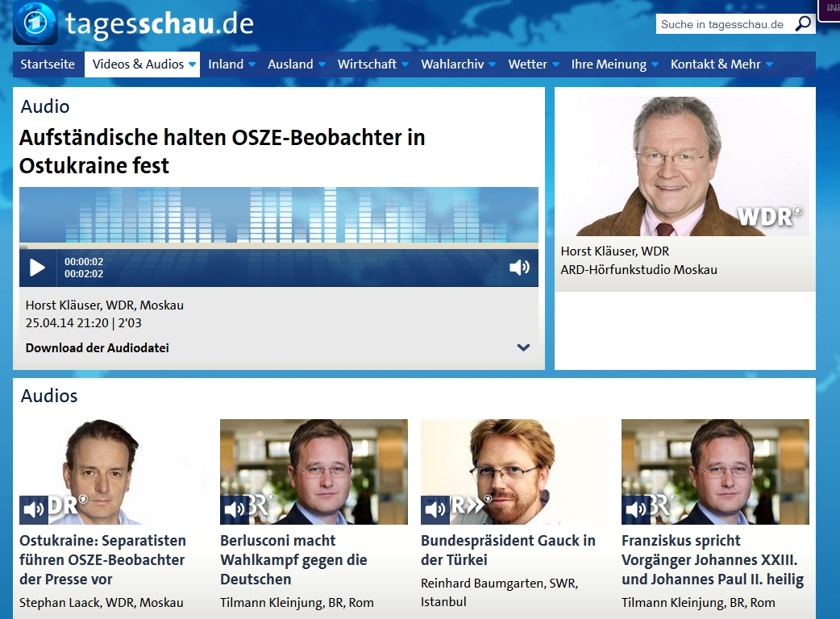Click the Download der Audiodatei link

point(97,348)
